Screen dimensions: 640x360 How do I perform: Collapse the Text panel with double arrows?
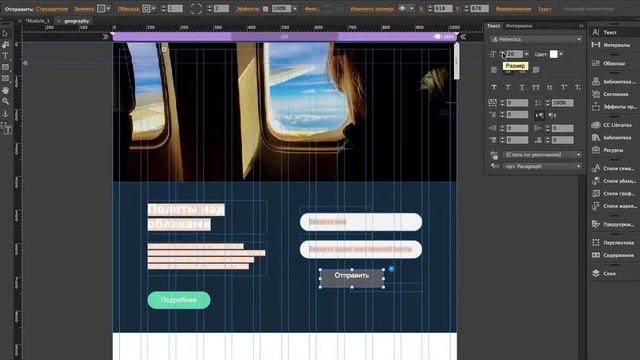(581, 26)
